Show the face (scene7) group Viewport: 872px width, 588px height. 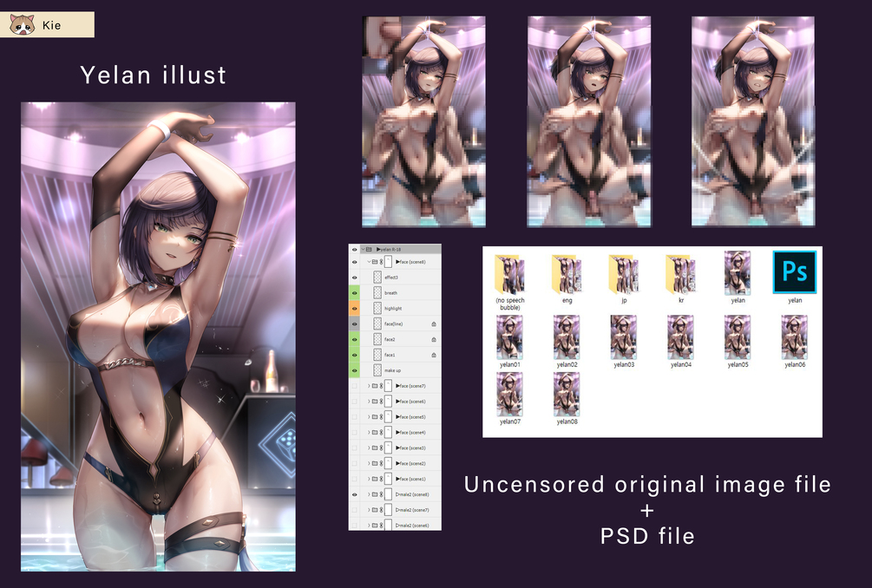click(354, 386)
